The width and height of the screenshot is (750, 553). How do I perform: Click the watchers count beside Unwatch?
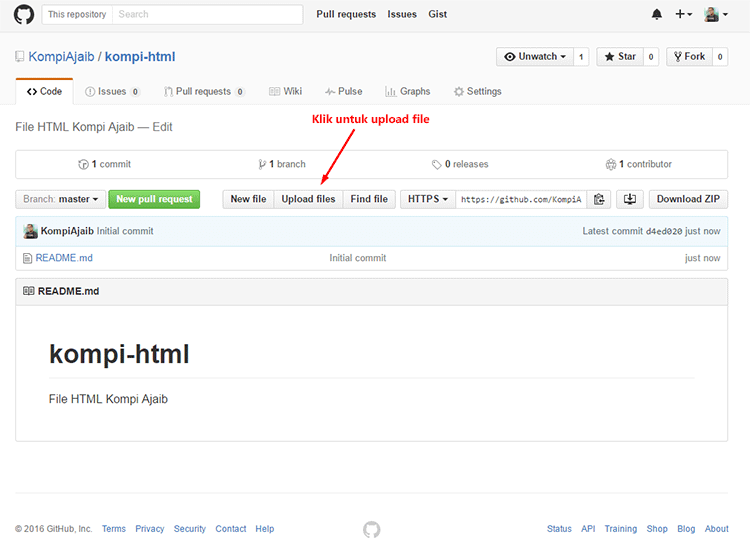pos(581,56)
